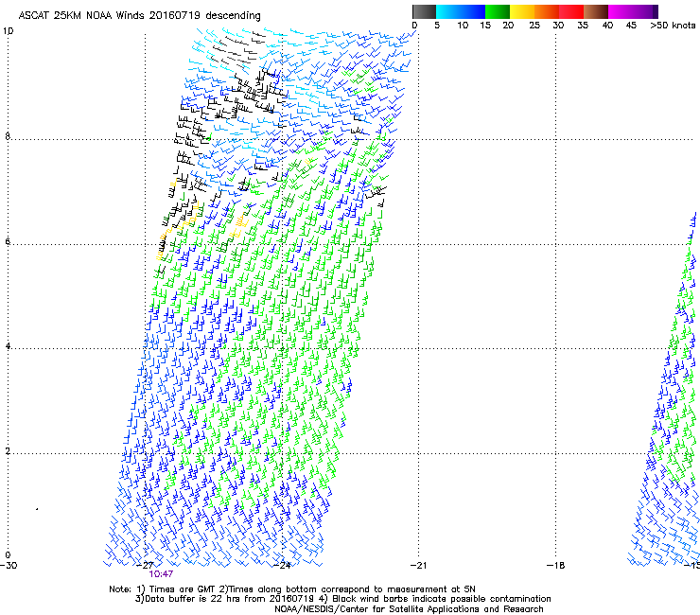Click the "40" label under the color bar

coord(607,26)
